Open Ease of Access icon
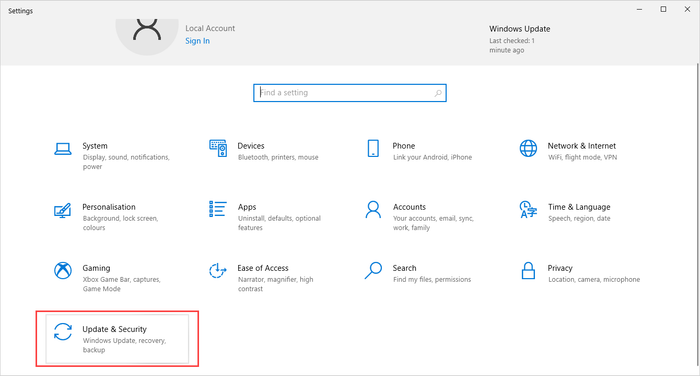The width and height of the screenshot is (700, 376). 217,271
